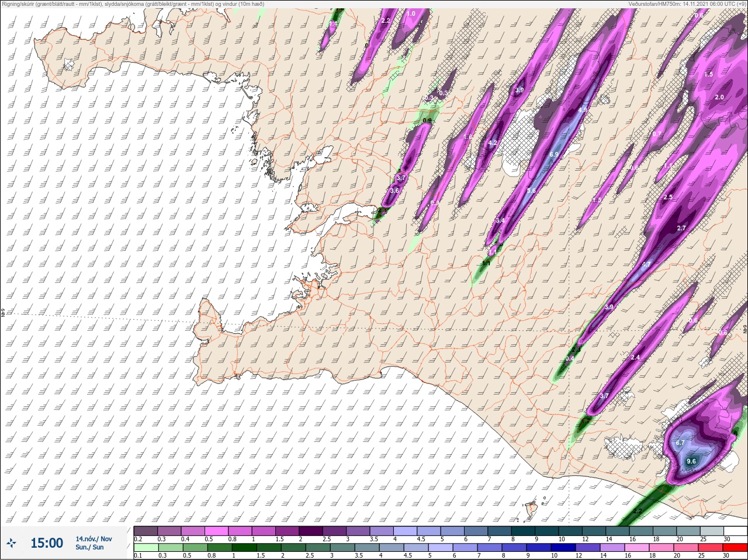The image size is (748, 560).
Task: Click the 9.6 precipitation value on the map
Action: pos(691,461)
